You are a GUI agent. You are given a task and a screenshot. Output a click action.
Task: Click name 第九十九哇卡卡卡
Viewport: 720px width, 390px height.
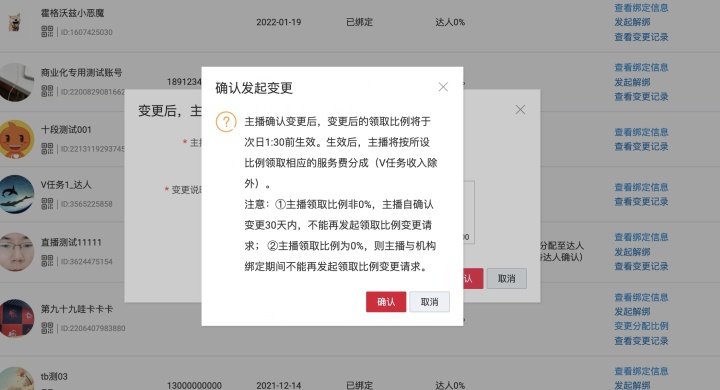coord(77,309)
